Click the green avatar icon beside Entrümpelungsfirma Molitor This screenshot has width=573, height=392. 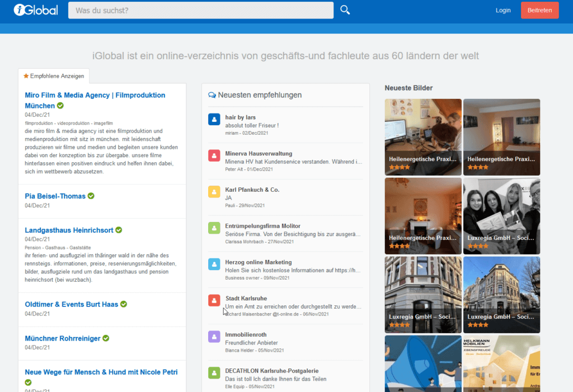[214, 228]
